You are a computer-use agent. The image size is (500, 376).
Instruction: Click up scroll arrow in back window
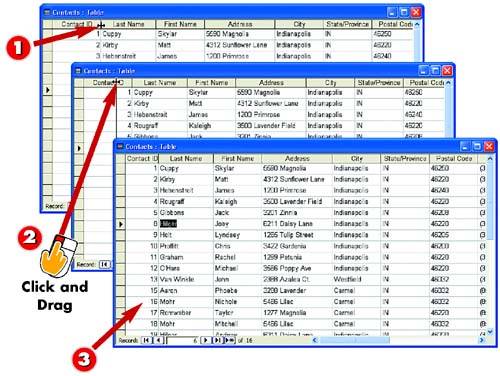tap(417, 24)
